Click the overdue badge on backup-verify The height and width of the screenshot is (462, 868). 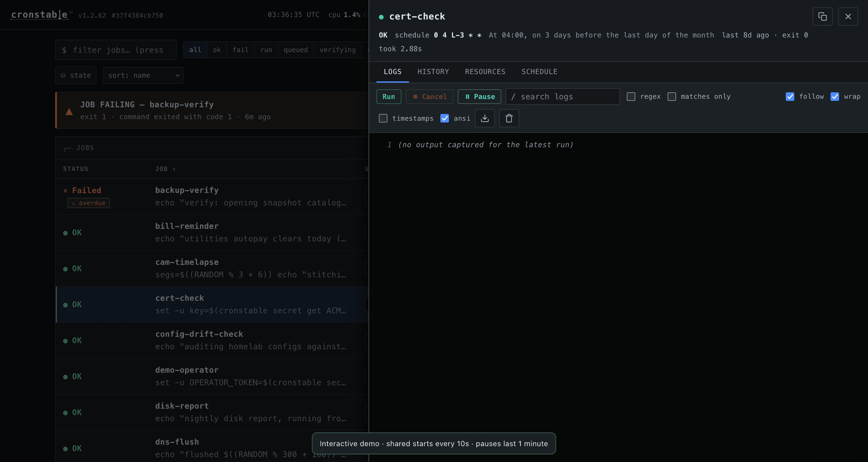tap(89, 203)
